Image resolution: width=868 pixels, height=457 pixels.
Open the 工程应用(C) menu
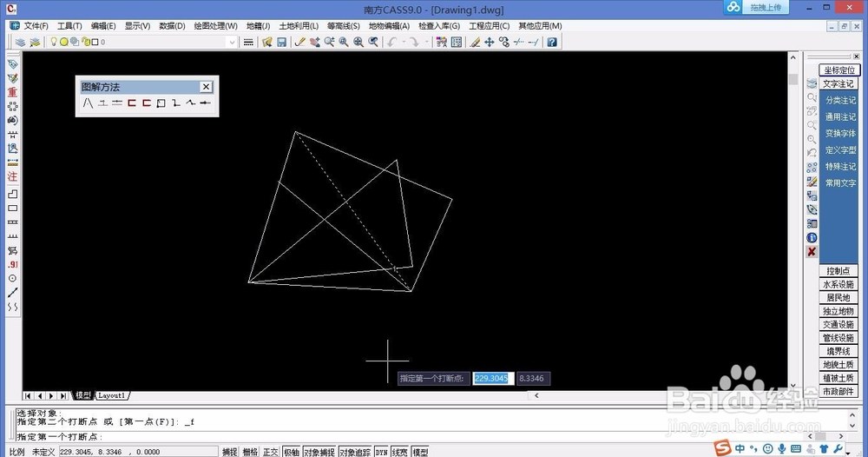(x=490, y=26)
